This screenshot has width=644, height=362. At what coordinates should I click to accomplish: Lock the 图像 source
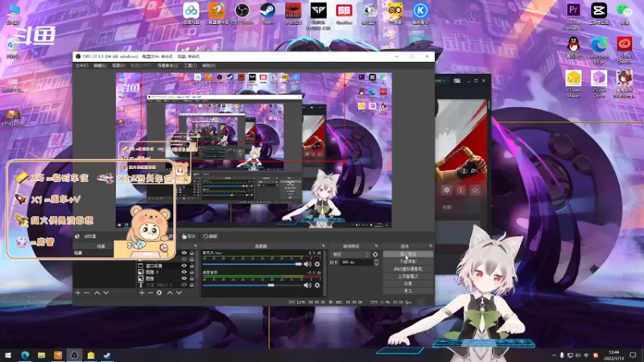(x=192, y=278)
